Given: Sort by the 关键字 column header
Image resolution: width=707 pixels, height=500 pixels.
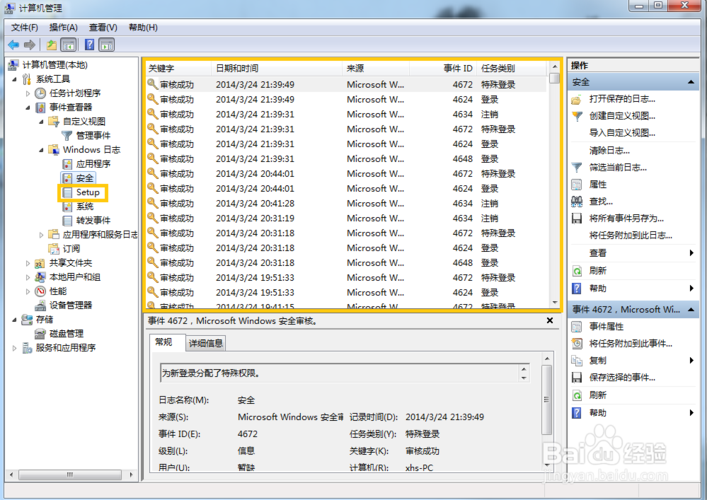Looking at the screenshot, I should [x=178, y=69].
